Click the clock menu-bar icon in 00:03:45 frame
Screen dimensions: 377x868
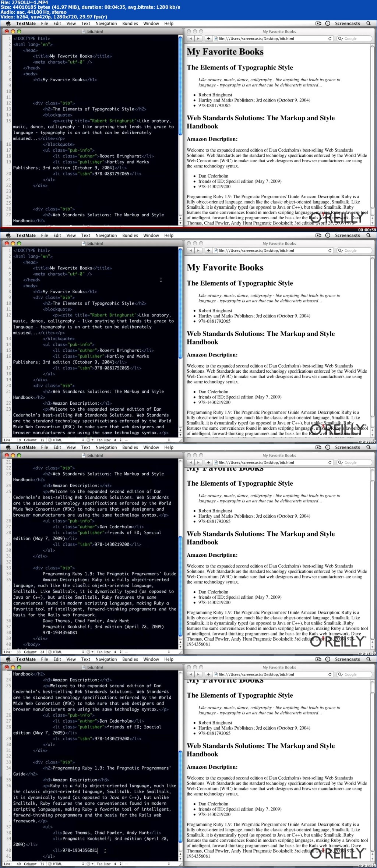328,659
